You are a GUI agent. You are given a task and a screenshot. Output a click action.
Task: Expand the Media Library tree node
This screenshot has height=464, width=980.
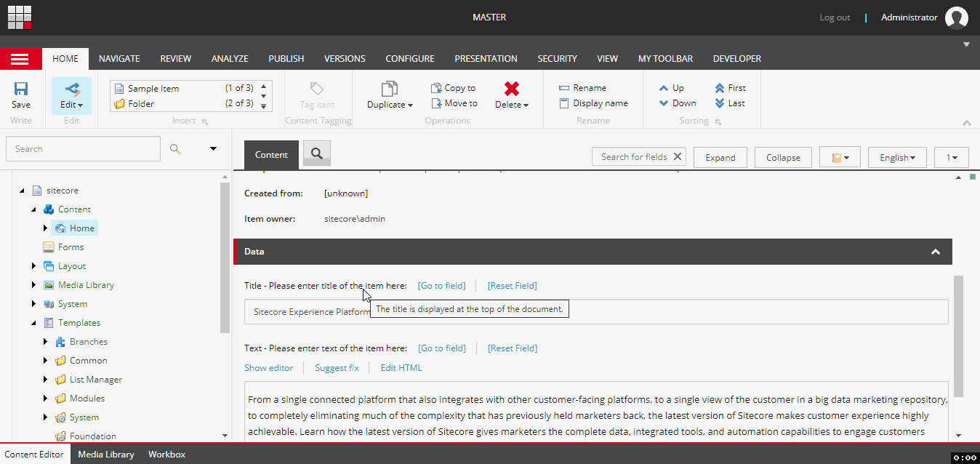coord(33,285)
